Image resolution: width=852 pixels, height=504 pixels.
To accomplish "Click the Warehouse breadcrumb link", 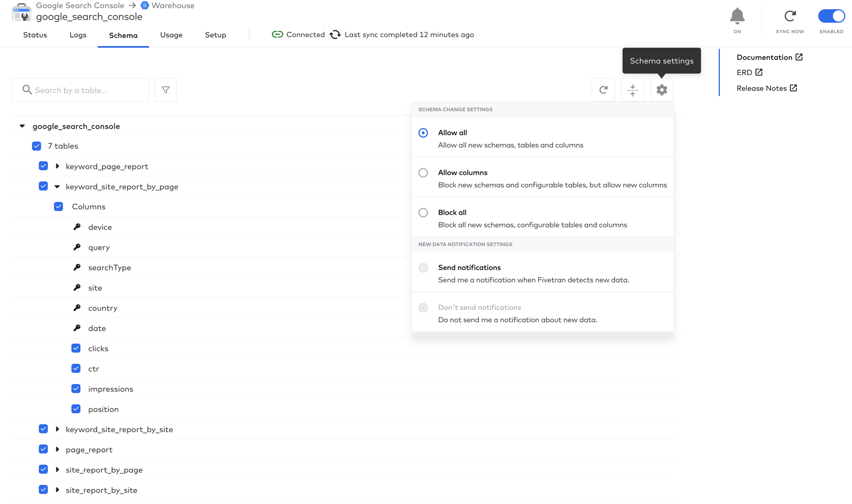I will coord(173,6).
